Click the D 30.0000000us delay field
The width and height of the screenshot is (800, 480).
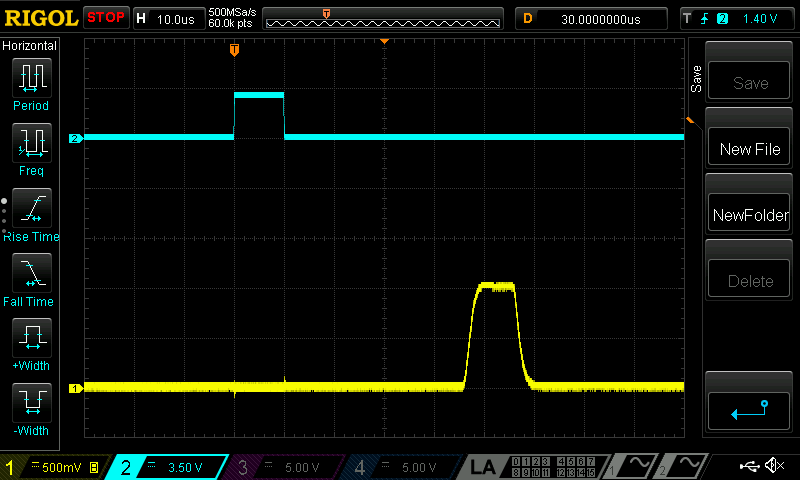[x=591, y=19]
